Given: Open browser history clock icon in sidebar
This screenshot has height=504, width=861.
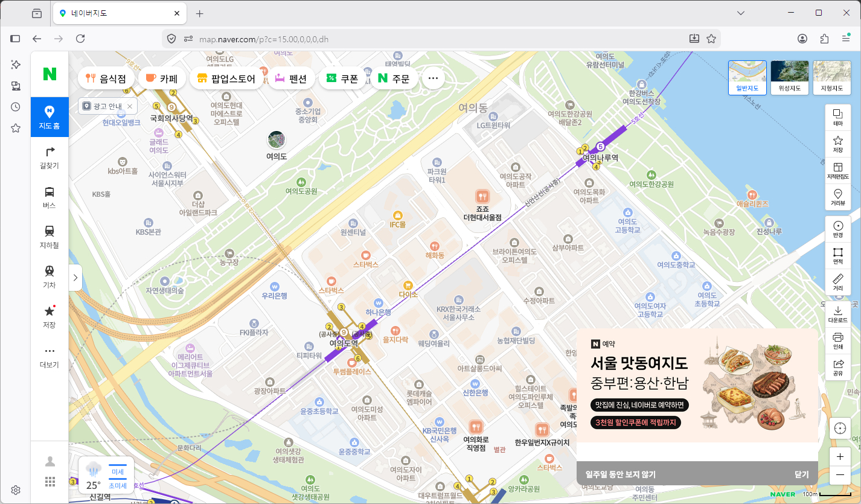Looking at the screenshot, I should 16,107.
